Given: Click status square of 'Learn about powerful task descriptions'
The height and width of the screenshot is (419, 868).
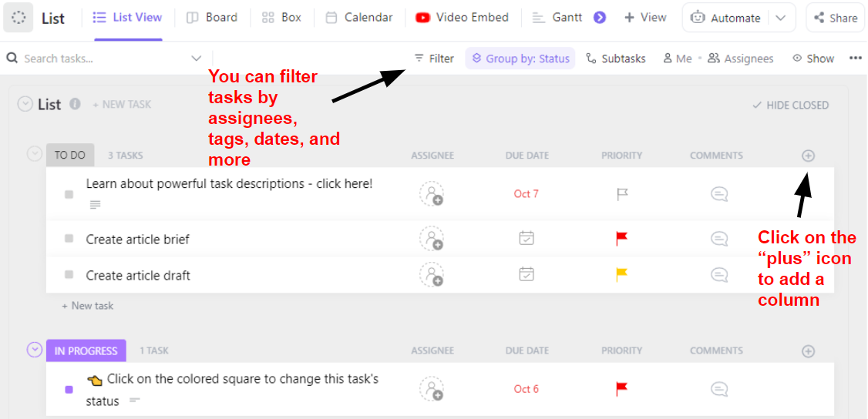Looking at the screenshot, I should pos(69,195).
